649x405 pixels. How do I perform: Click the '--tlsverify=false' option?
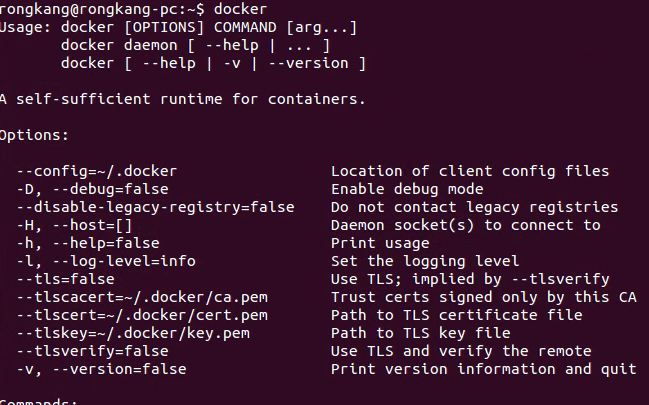click(92, 351)
